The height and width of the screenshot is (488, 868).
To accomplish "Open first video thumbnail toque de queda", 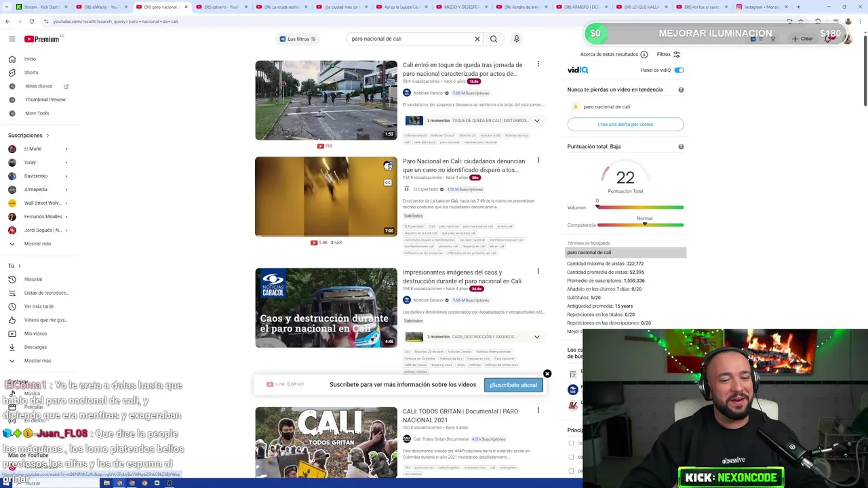I will click(x=326, y=100).
